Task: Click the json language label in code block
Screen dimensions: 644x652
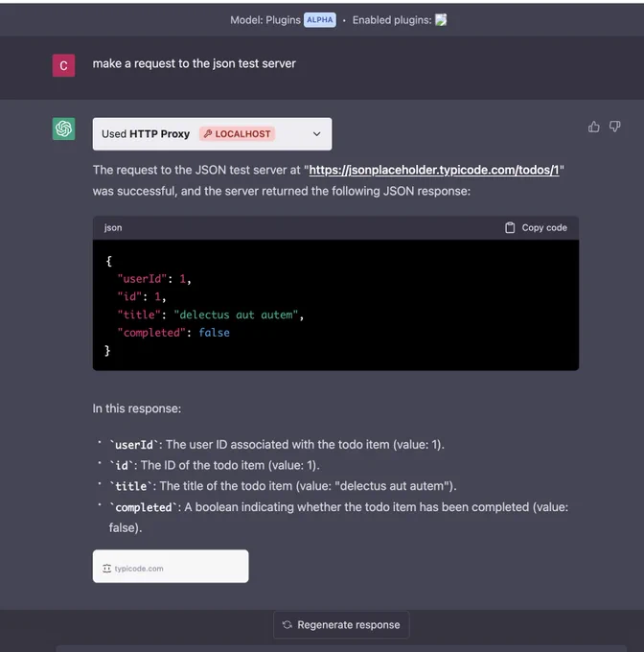Action: pyautogui.click(x=113, y=228)
